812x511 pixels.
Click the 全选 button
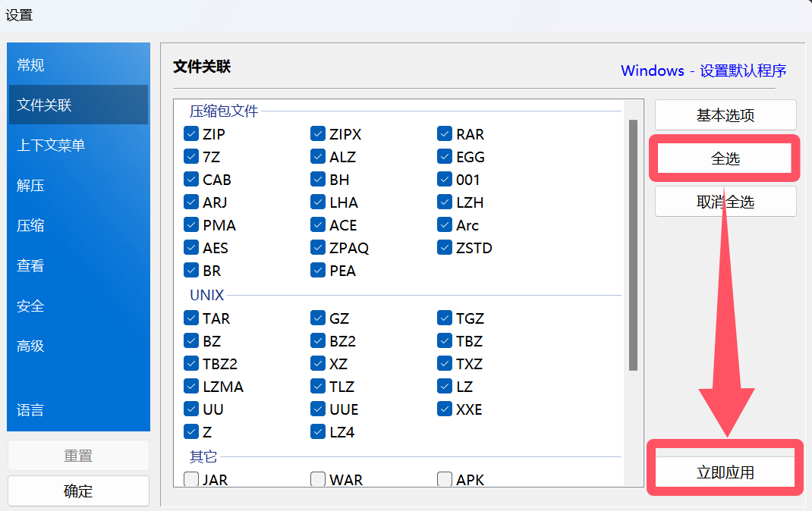pyautogui.click(x=725, y=158)
